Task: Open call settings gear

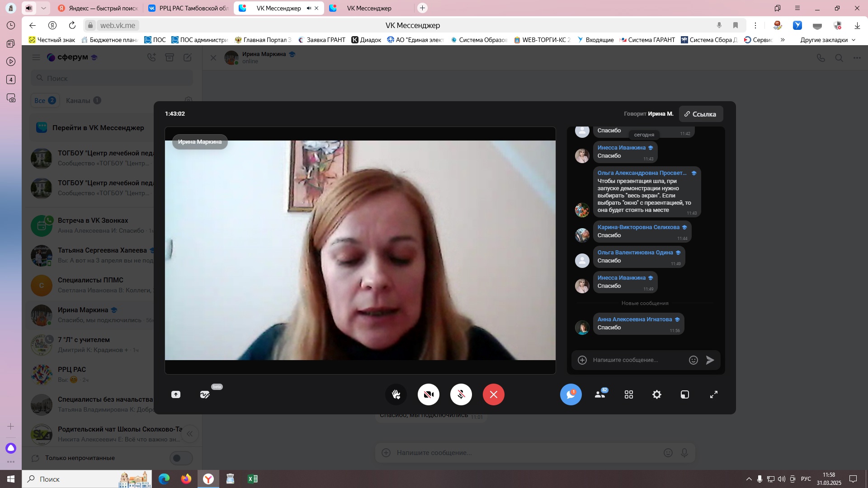Action: click(657, 394)
